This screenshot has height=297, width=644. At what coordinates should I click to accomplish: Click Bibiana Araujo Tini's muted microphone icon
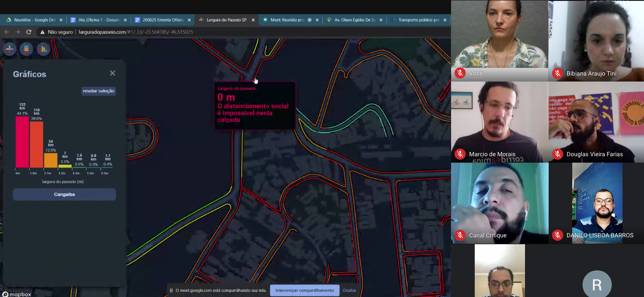[x=558, y=73]
